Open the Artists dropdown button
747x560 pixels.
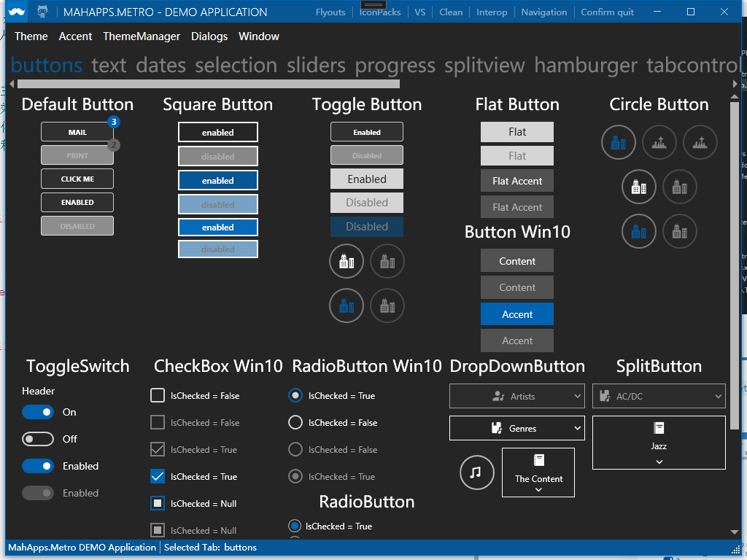(x=516, y=396)
